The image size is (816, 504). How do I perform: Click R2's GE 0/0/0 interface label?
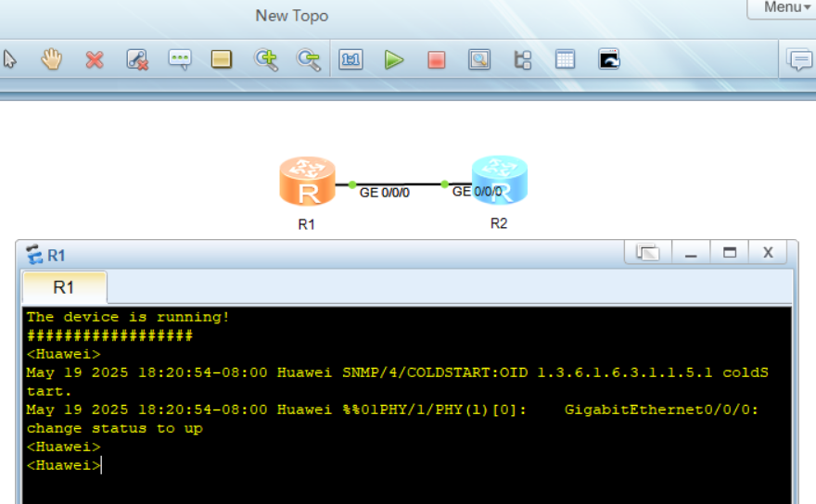pyautogui.click(x=478, y=192)
